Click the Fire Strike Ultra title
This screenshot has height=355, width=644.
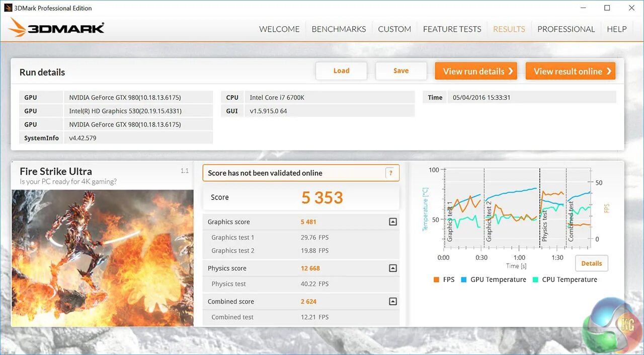coord(56,171)
